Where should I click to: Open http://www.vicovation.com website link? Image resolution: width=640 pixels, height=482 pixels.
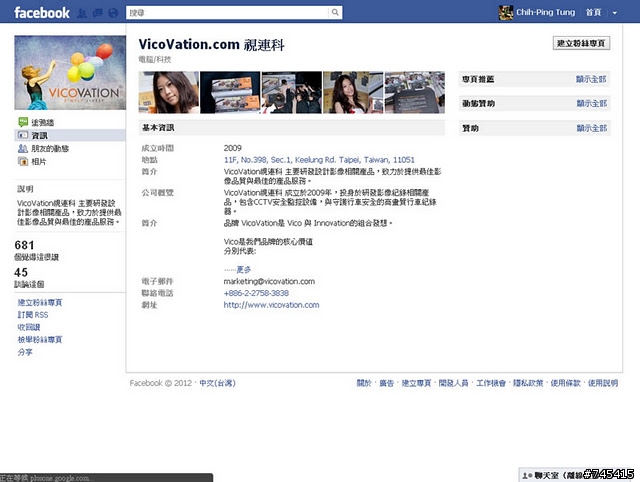(271, 305)
